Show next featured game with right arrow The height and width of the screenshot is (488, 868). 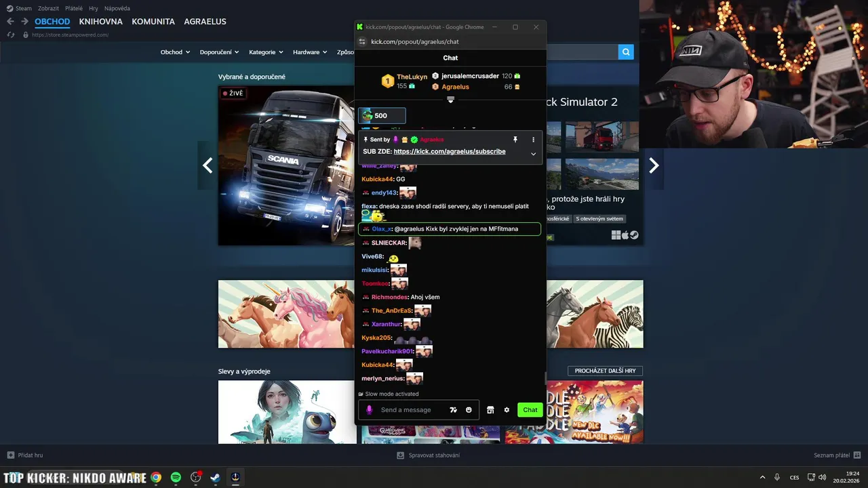pyautogui.click(x=654, y=165)
